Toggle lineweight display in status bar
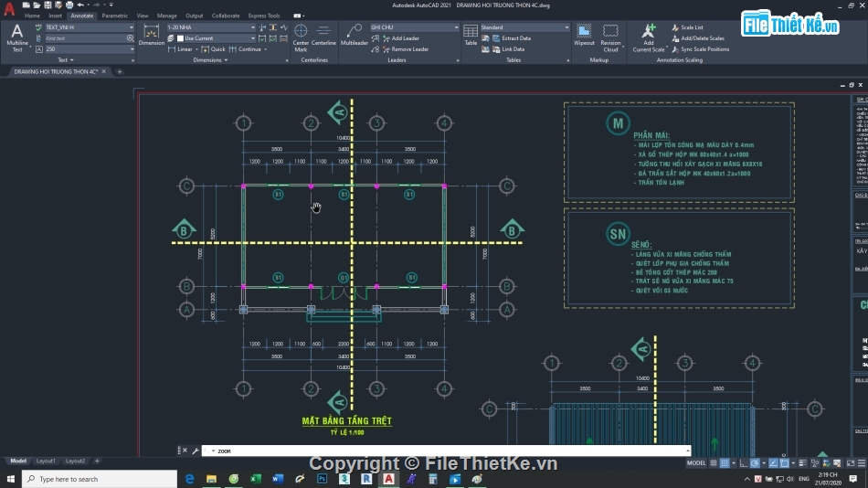Screen dimensions: 868x488 (x=803, y=463)
